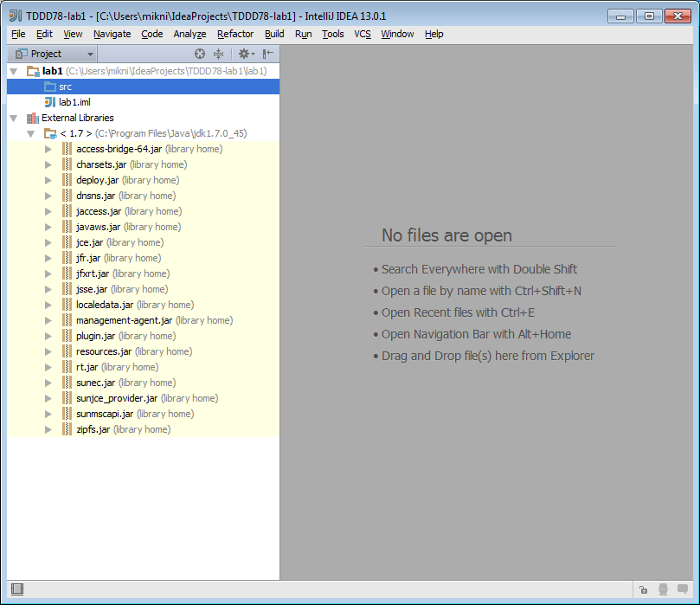Select sunjce_provider.jar in the tree

tap(117, 398)
